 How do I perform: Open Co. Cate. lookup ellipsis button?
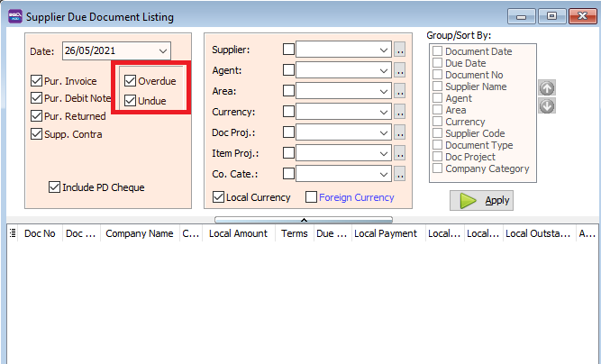pos(399,174)
